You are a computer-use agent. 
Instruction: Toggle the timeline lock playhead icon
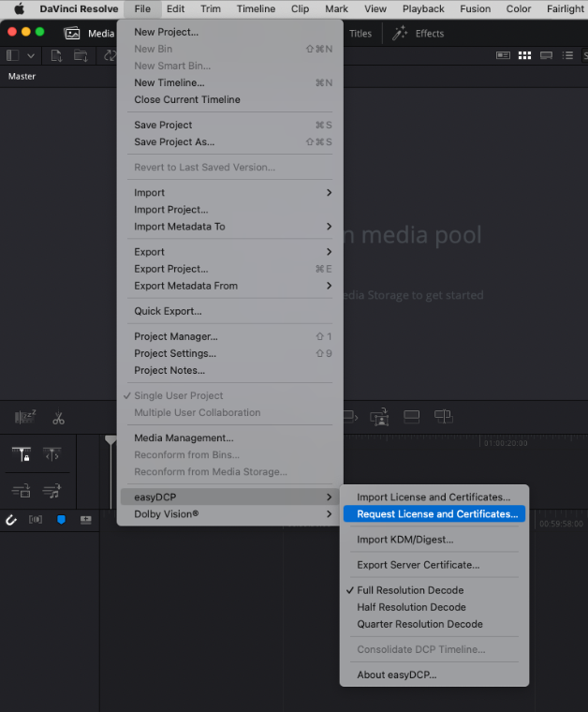click(x=22, y=453)
